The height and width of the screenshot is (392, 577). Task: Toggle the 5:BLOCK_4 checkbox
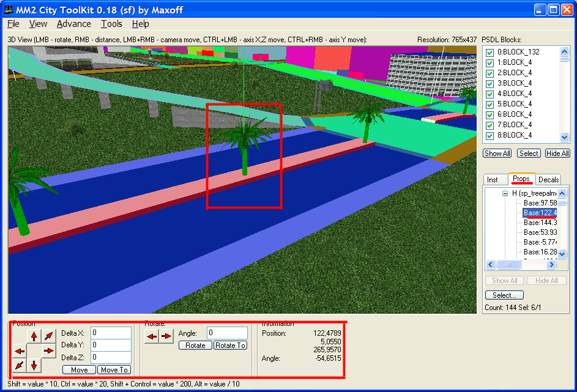click(490, 104)
